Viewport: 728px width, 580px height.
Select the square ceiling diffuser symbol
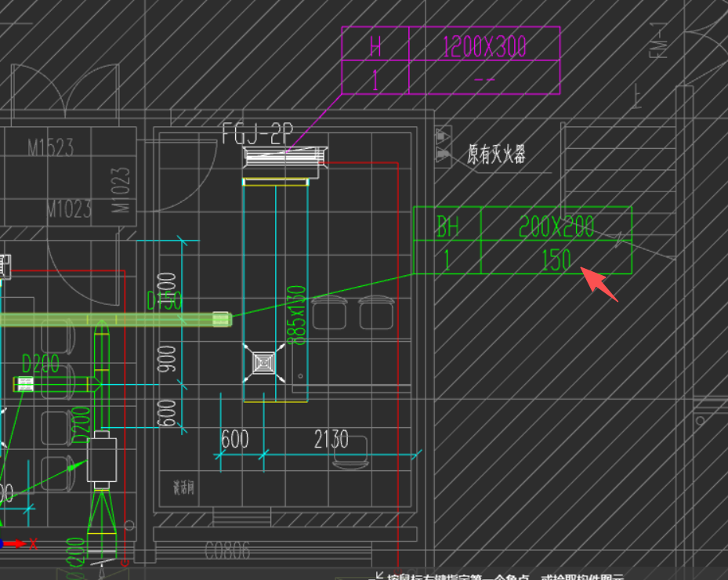(264, 363)
